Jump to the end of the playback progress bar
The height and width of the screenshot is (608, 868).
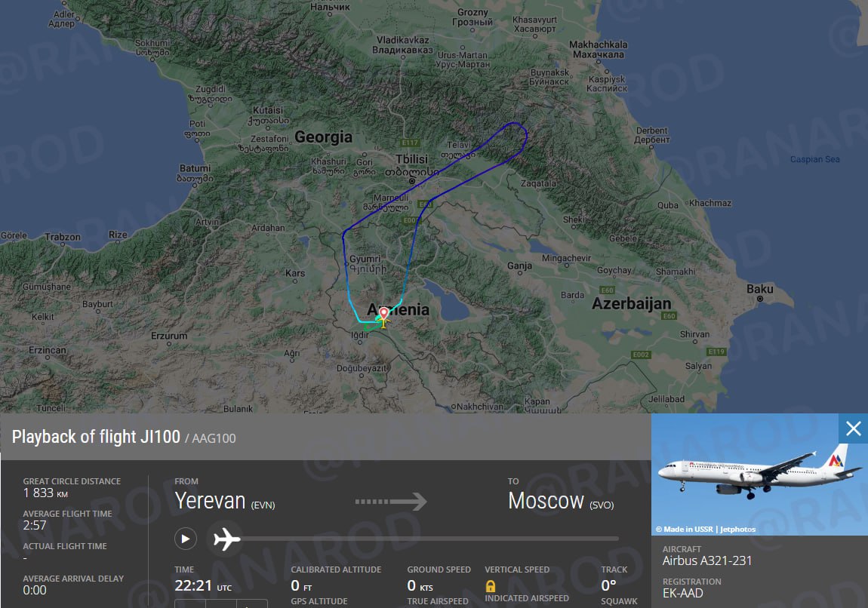617,539
